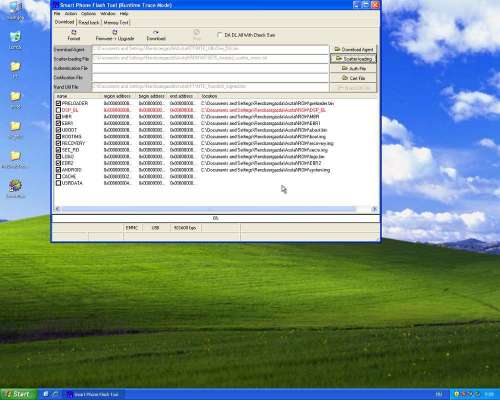500x400 pixels.
Task: Uncheck the ANDROID partition checkbox
Action: coord(58,170)
